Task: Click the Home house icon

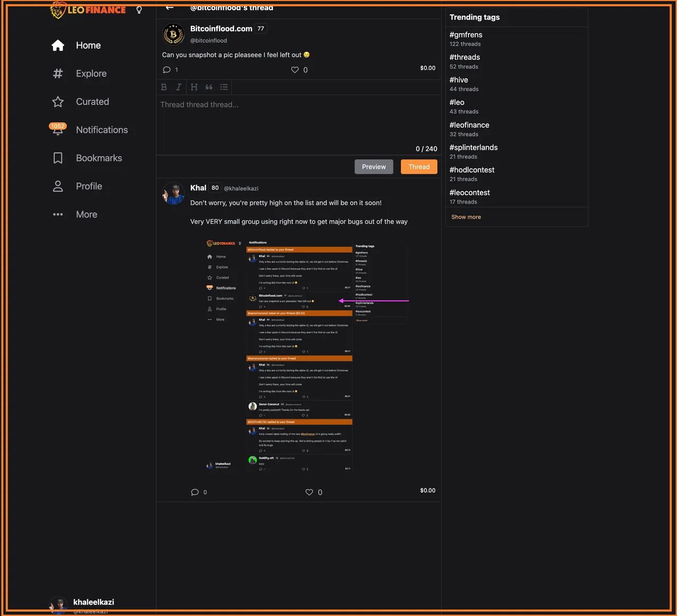Action: pos(58,45)
